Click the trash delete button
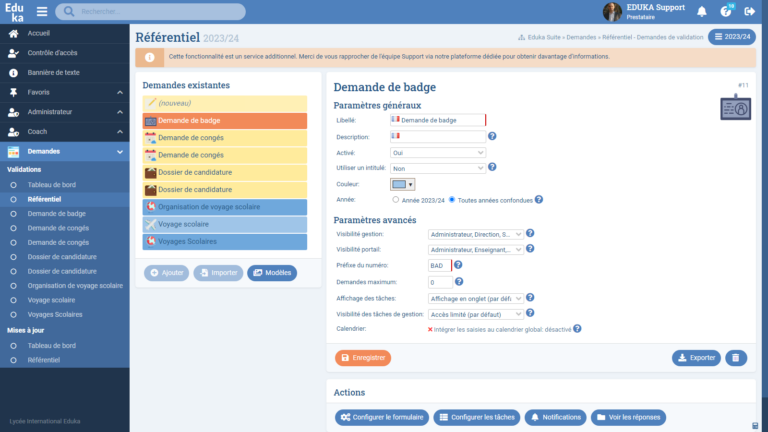This screenshot has height=432, width=768. tap(736, 358)
